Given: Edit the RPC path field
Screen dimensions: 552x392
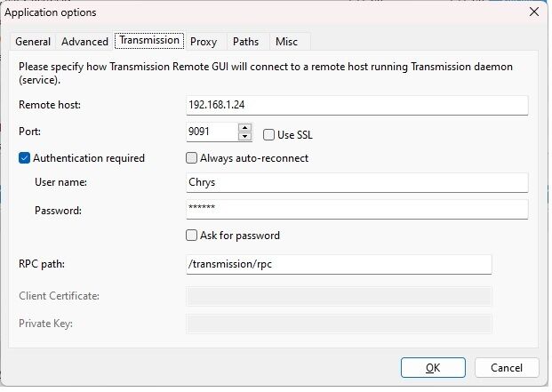Looking at the screenshot, I should [x=340, y=265].
